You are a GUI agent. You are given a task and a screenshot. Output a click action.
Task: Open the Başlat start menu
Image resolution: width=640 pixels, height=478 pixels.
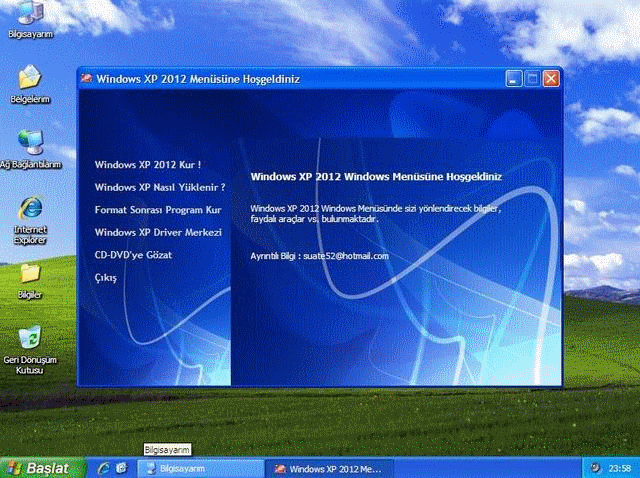coord(42,468)
